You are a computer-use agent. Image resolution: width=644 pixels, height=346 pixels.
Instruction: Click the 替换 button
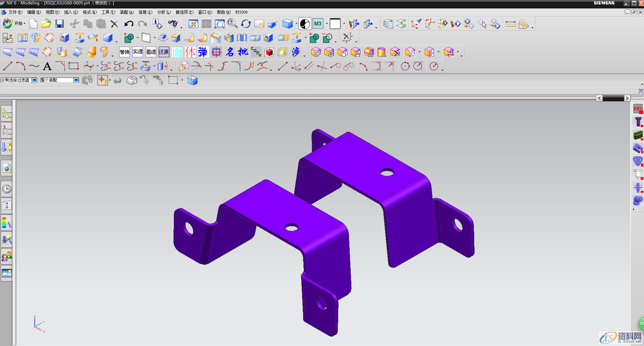click(x=125, y=52)
